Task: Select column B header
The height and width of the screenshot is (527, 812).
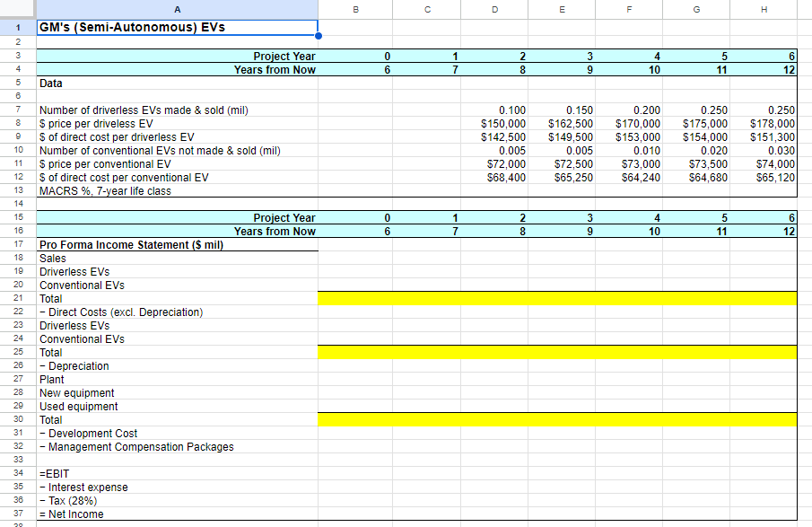Action: (355, 9)
